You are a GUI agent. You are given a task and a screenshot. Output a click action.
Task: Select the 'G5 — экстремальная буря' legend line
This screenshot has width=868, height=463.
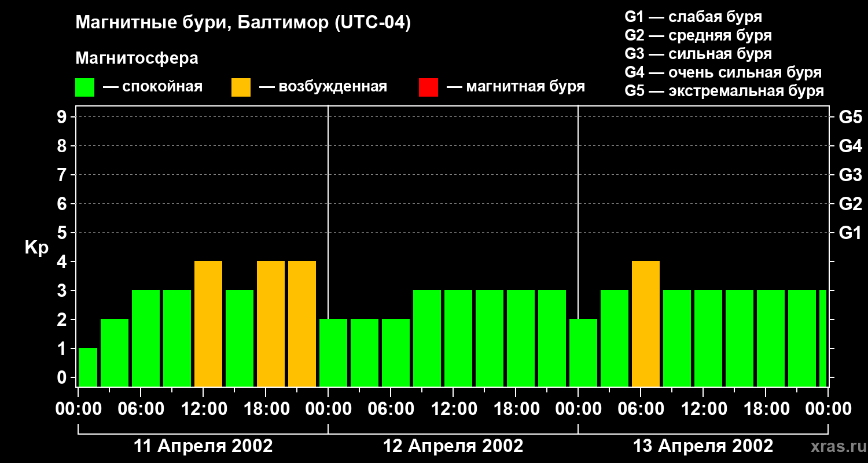(x=724, y=91)
